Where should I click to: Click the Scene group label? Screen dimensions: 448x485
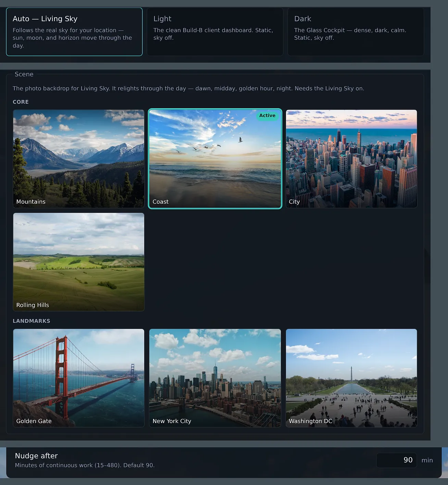tap(24, 74)
